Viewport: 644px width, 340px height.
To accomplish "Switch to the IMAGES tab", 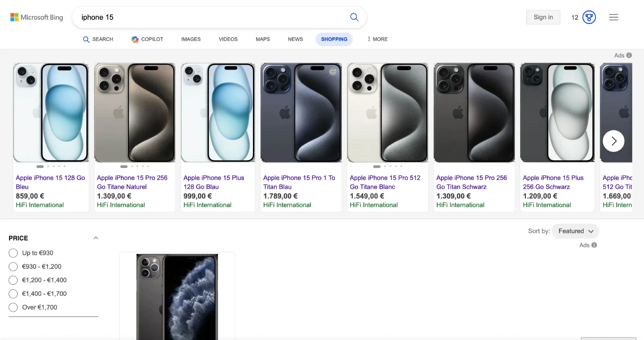I will coord(191,39).
